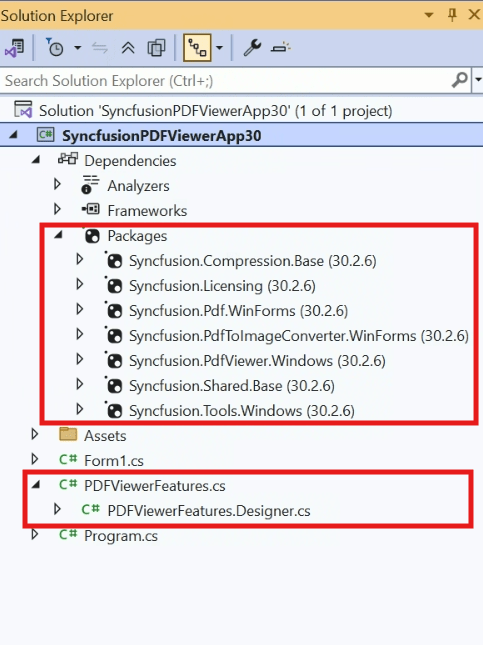Click the Dependencies icon
The image size is (483, 645).
pos(68,158)
